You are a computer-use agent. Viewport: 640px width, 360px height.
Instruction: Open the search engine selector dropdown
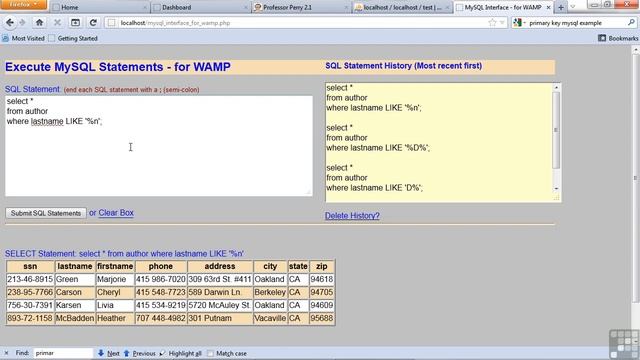[x=519, y=23]
